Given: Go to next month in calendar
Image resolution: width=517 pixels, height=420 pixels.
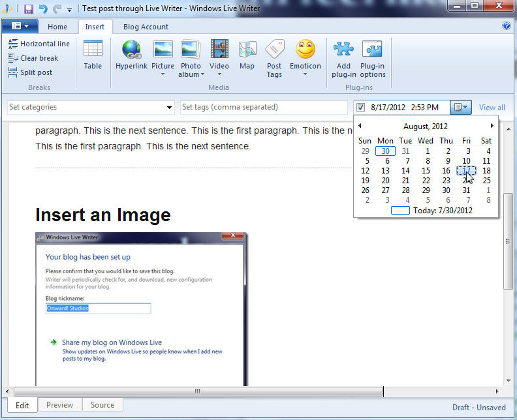Looking at the screenshot, I should pyautogui.click(x=492, y=125).
